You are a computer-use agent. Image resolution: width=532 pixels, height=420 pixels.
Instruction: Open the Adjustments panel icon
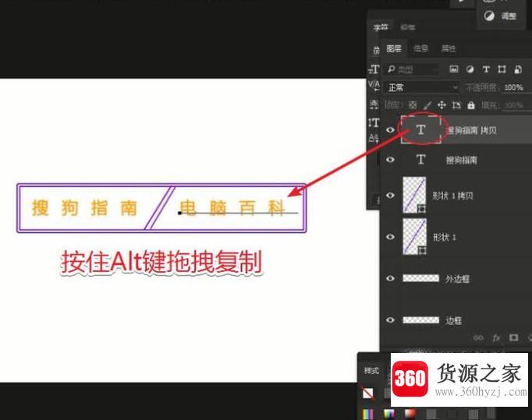[489, 16]
